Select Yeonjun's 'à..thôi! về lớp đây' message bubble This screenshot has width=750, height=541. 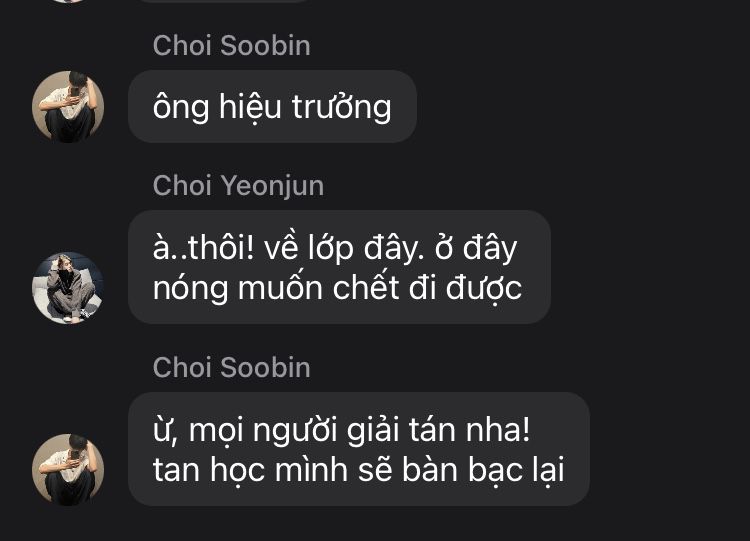(339, 267)
